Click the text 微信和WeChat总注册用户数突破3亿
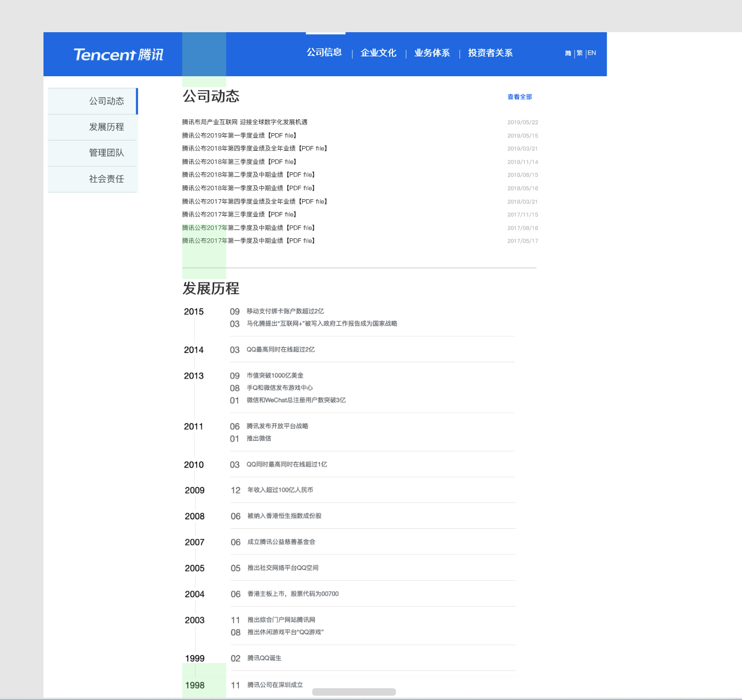742x700 pixels. coord(296,400)
